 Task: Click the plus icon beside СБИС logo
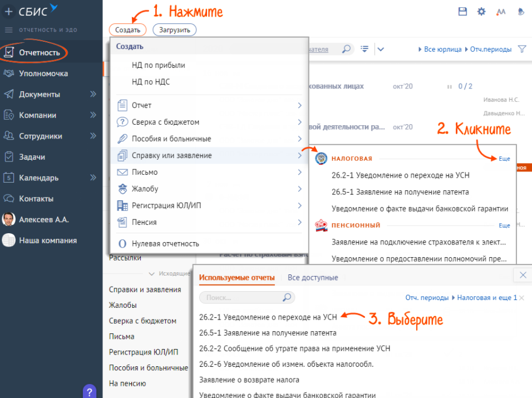(x=8, y=12)
